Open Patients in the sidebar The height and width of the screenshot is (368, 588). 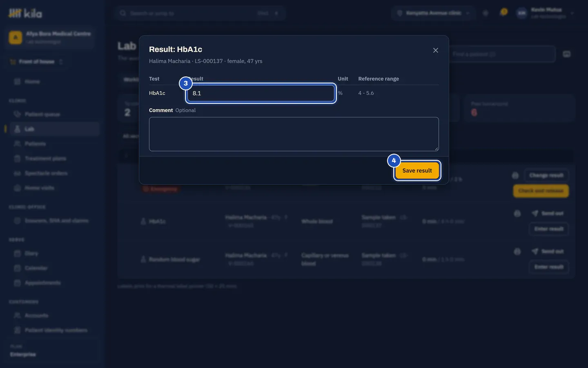(54, 144)
